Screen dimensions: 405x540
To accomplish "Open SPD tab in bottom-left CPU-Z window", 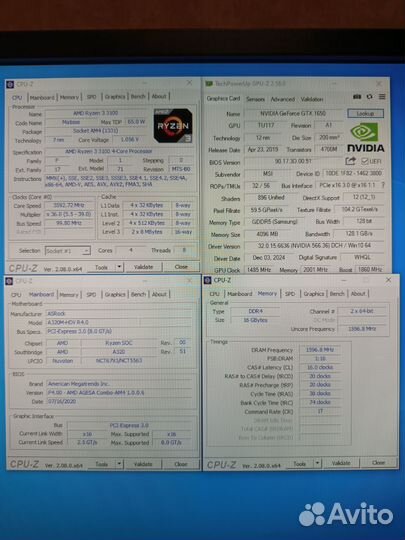I will [x=91, y=294].
